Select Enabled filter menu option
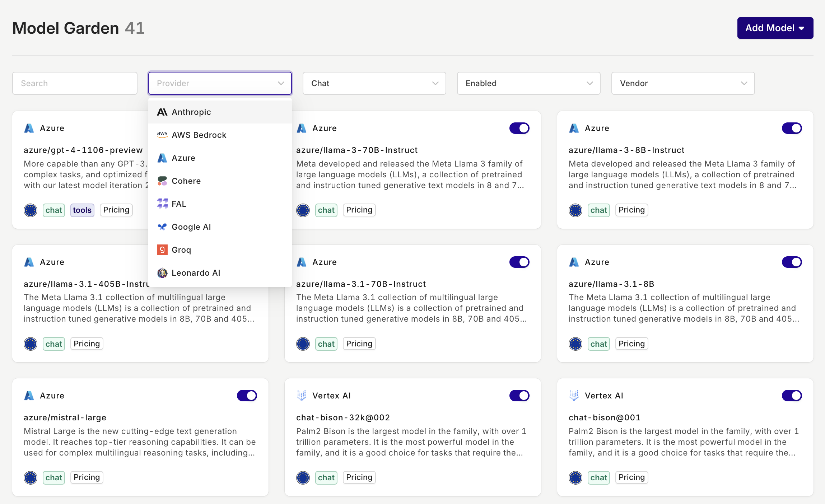 pos(527,83)
